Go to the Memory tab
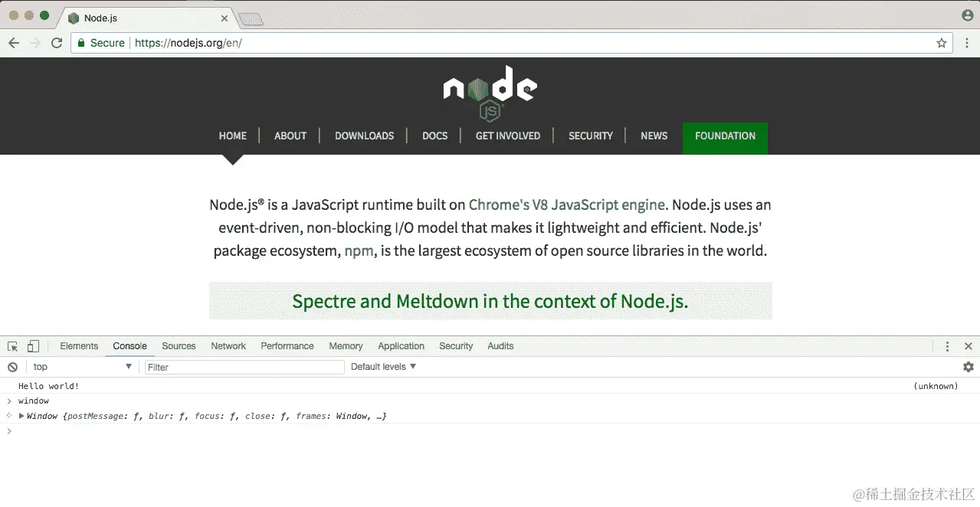The width and height of the screenshot is (980, 507). (346, 346)
